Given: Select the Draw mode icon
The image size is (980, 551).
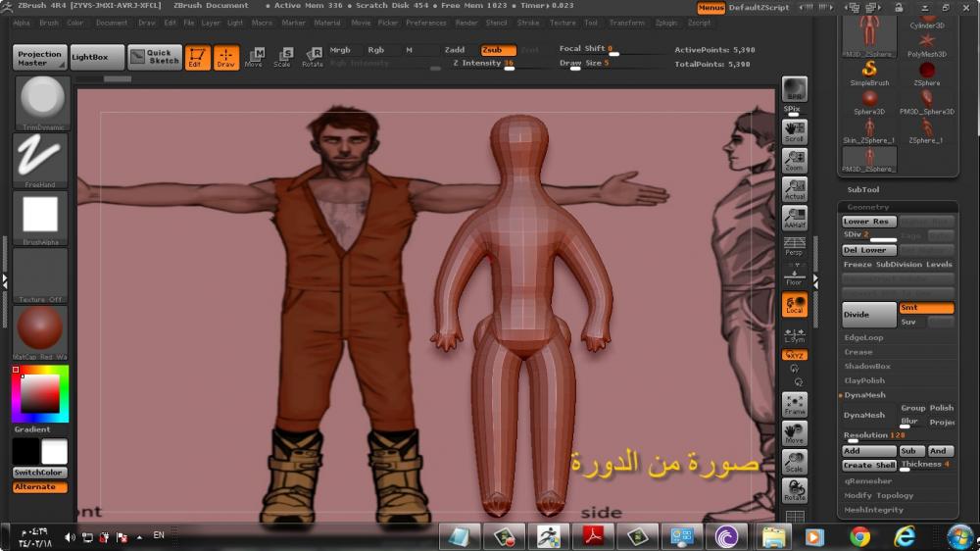Looking at the screenshot, I should click(x=226, y=57).
